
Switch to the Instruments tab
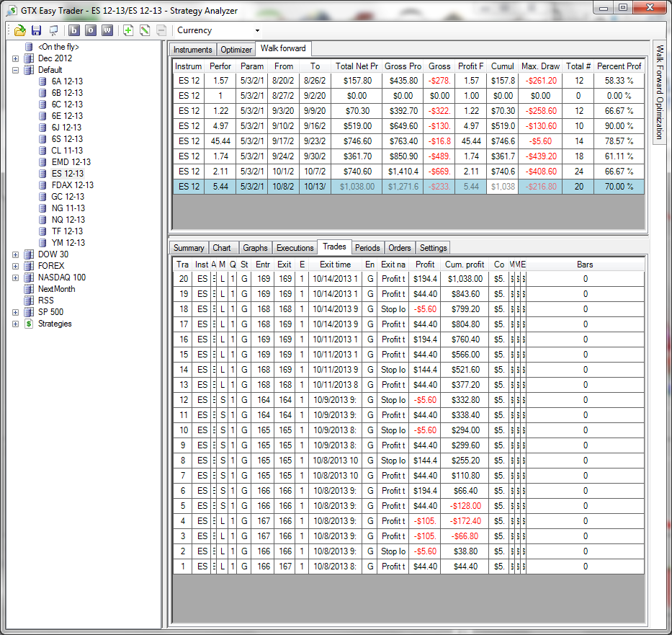192,50
